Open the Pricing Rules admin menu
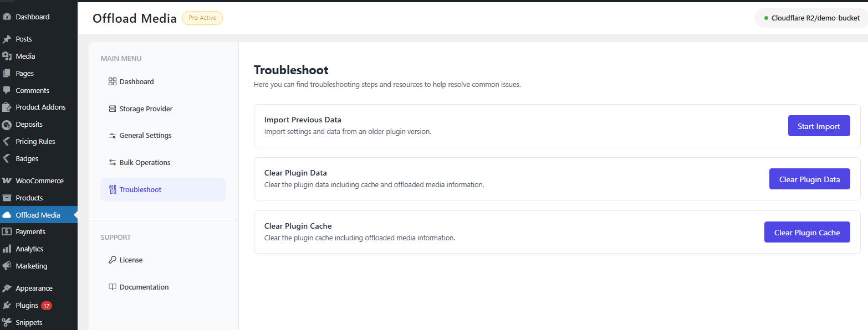This screenshot has width=868, height=330. click(35, 142)
